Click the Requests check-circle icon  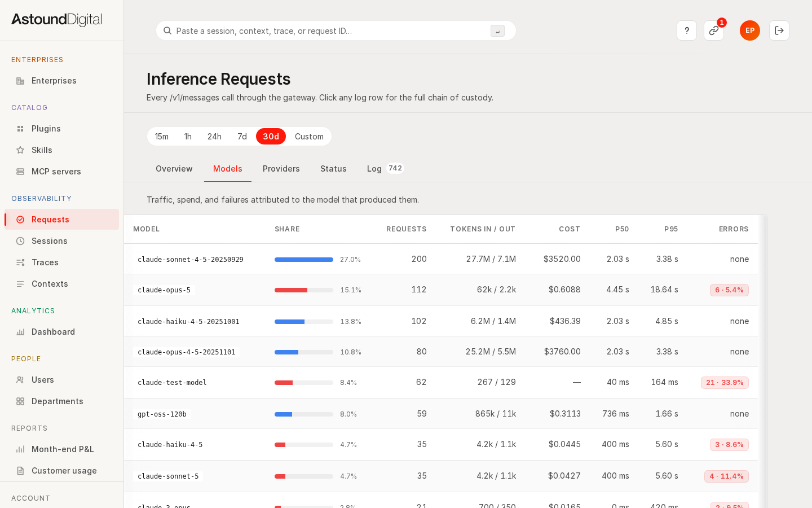tap(20, 220)
